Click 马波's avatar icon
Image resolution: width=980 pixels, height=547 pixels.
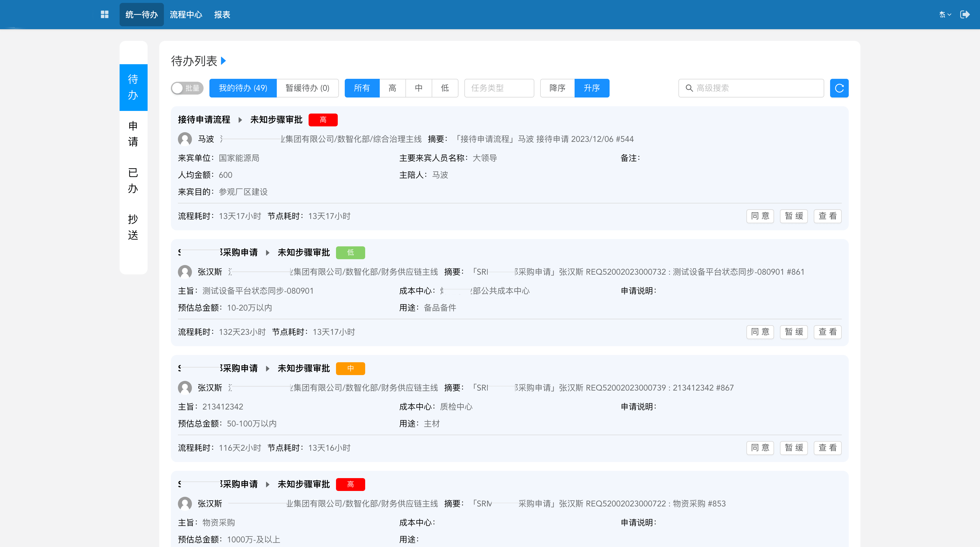pyautogui.click(x=185, y=139)
